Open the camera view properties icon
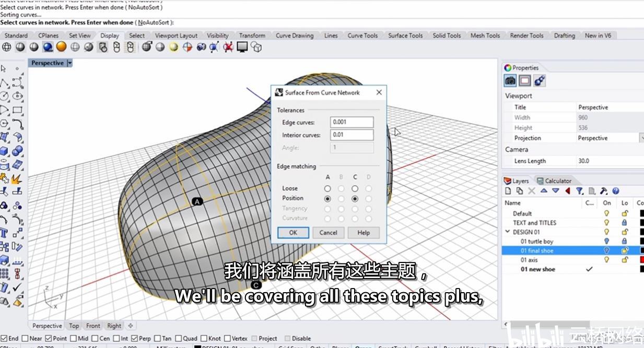Viewport: 644px width, 348px height. 510,80
